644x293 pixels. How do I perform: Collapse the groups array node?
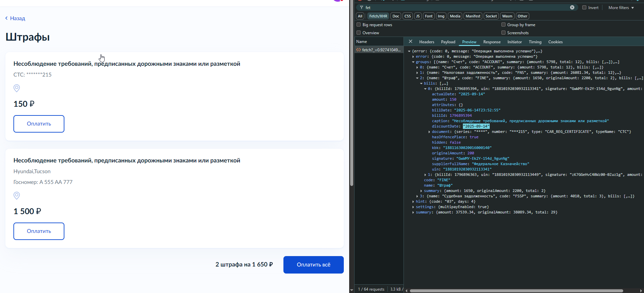(413, 62)
